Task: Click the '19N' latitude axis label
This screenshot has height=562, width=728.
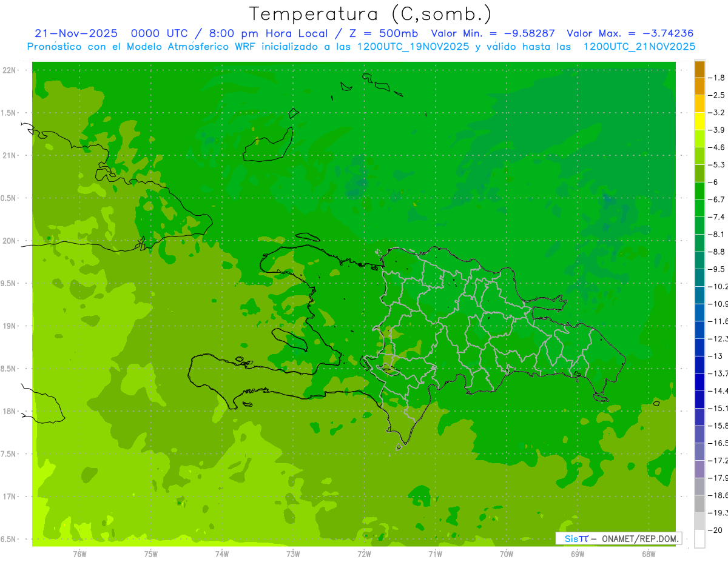Action: click(9, 326)
